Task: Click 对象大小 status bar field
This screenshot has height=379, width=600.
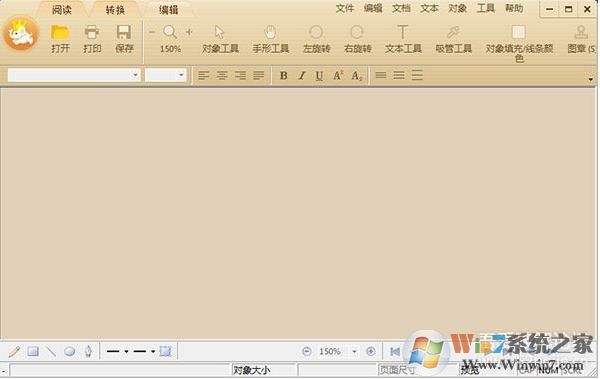Action: click(264, 370)
